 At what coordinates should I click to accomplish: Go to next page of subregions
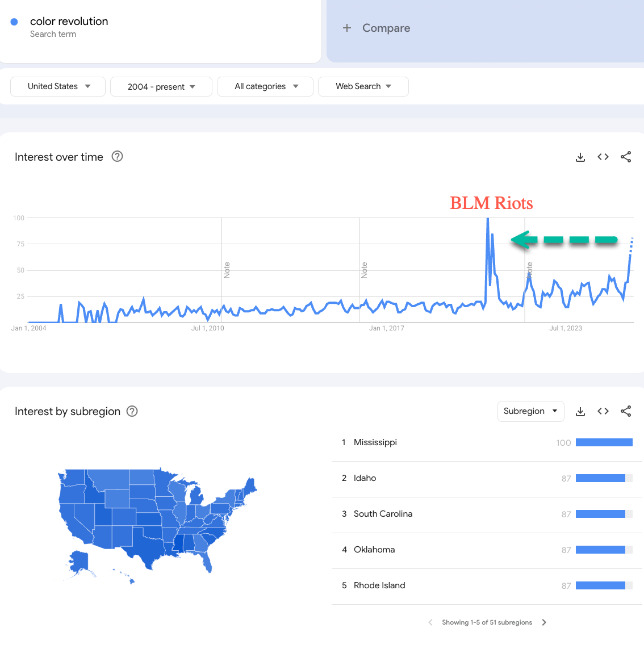click(544, 622)
